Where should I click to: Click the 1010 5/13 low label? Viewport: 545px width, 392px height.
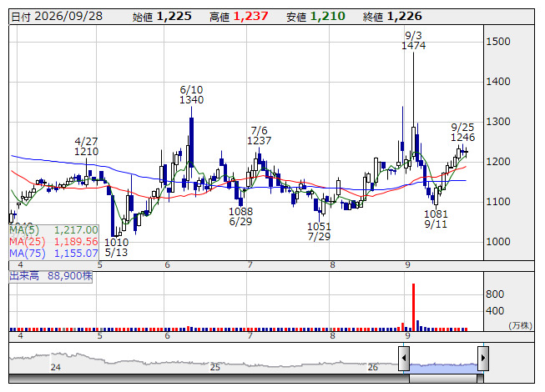click(x=117, y=247)
